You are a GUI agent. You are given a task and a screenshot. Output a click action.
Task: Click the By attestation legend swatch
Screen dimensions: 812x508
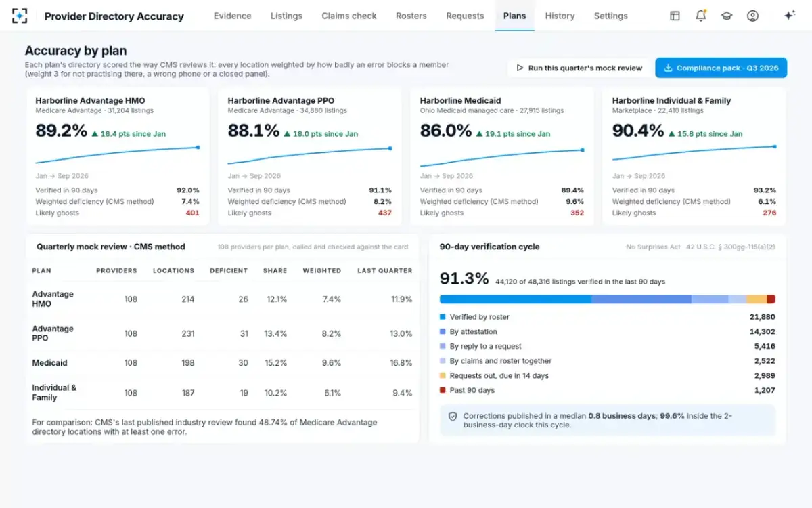coord(443,332)
